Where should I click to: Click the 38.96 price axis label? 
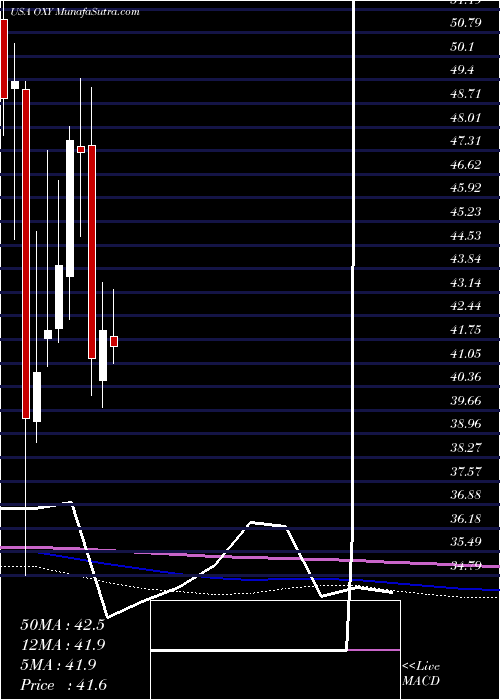click(466, 424)
